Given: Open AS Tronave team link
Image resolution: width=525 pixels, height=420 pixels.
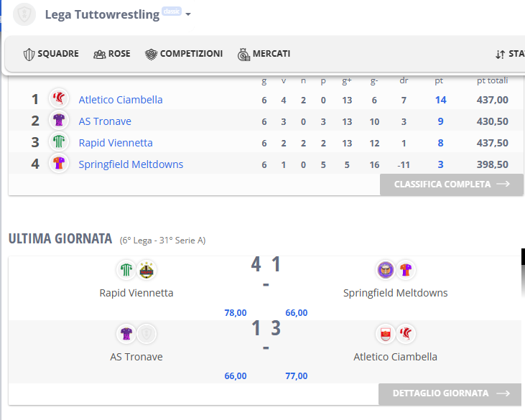Looking at the screenshot, I should (x=105, y=121).
